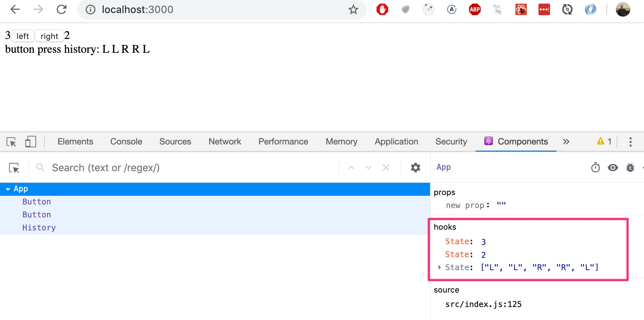View site information for localhost

pyautogui.click(x=90, y=9)
